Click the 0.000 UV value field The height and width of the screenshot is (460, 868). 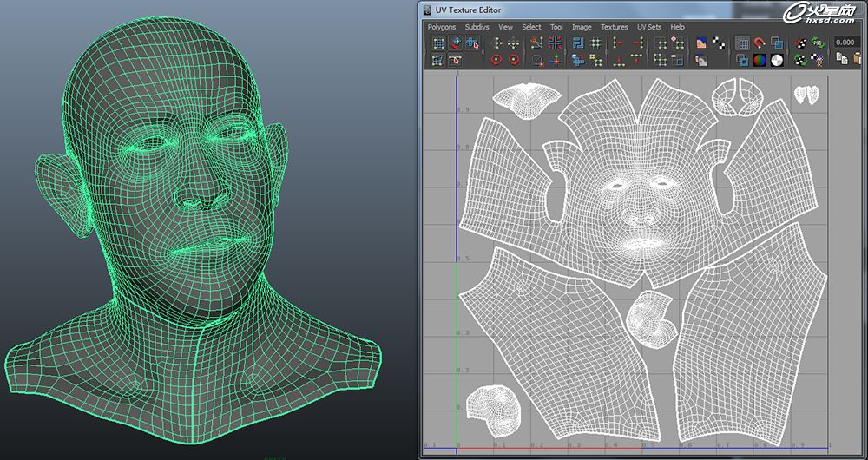pos(846,42)
